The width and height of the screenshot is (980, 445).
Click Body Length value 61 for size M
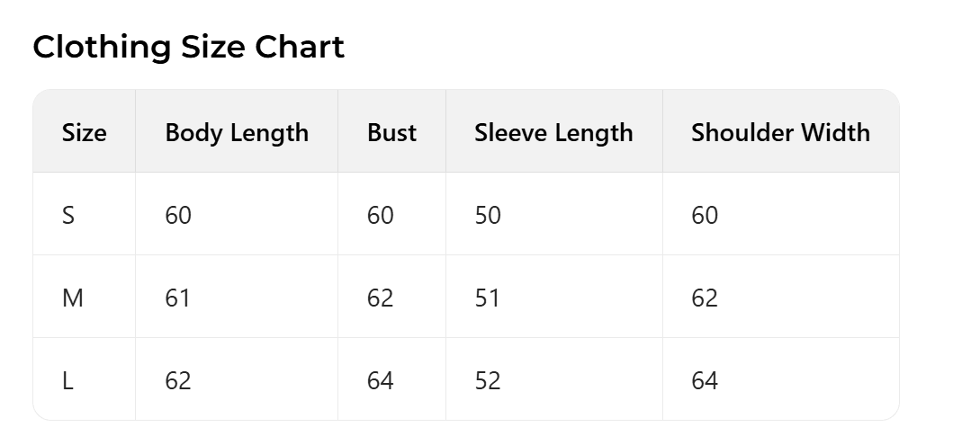(x=178, y=298)
